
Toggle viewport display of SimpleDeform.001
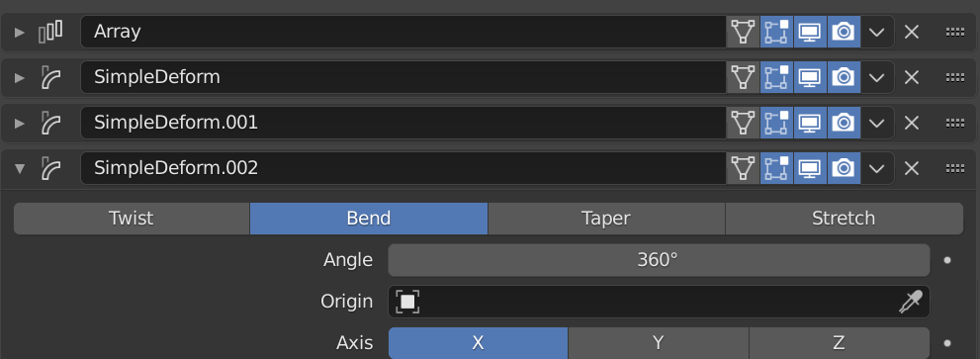(x=810, y=123)
